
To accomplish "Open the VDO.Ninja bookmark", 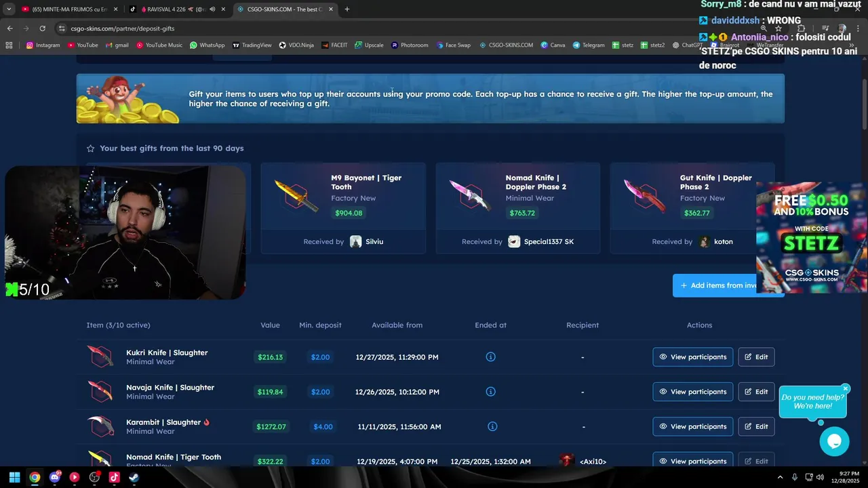I will pyautogui.click(x=296, y=45).
